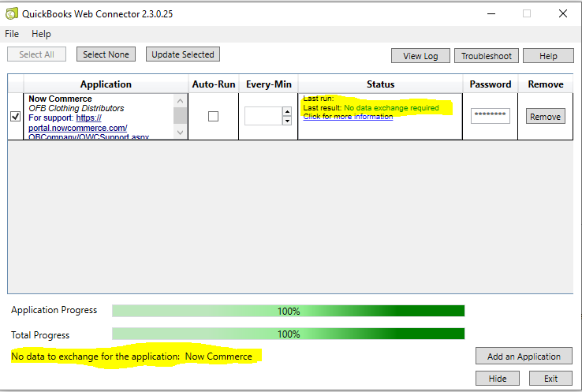Click the 'Click for more information' link
This screenshot has width=582, height=392.
click(x=348, y=117)
